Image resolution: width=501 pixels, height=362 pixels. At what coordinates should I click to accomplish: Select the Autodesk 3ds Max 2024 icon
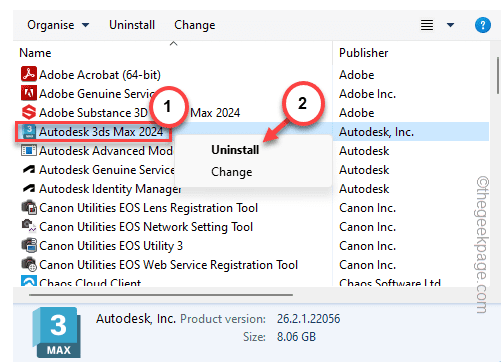click(29, 132)
